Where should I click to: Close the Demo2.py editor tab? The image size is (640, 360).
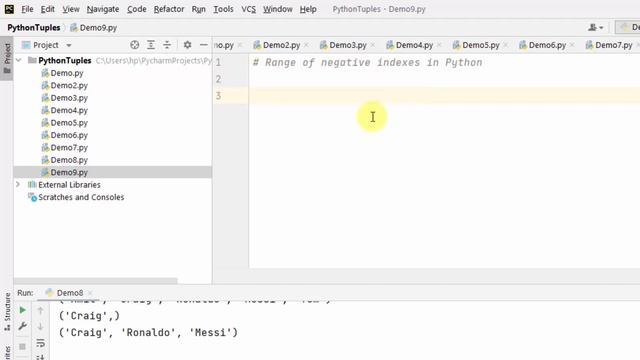pos(307,45)
